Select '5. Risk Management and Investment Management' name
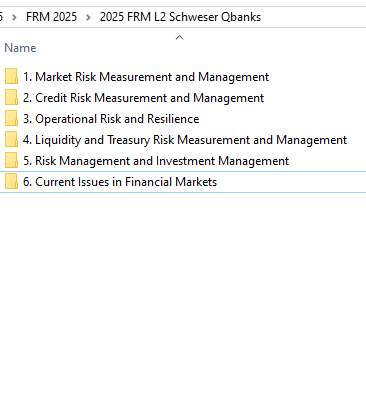 point(156,161)
